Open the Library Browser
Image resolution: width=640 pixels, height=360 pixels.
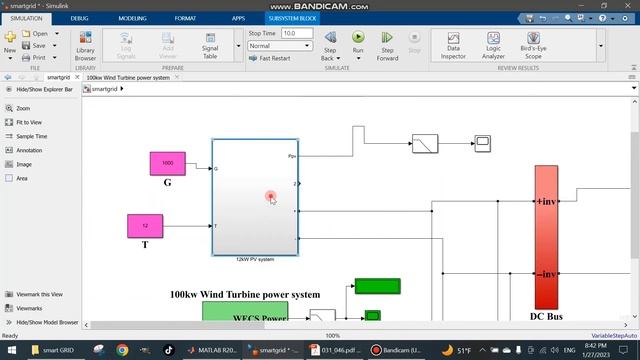85,46
